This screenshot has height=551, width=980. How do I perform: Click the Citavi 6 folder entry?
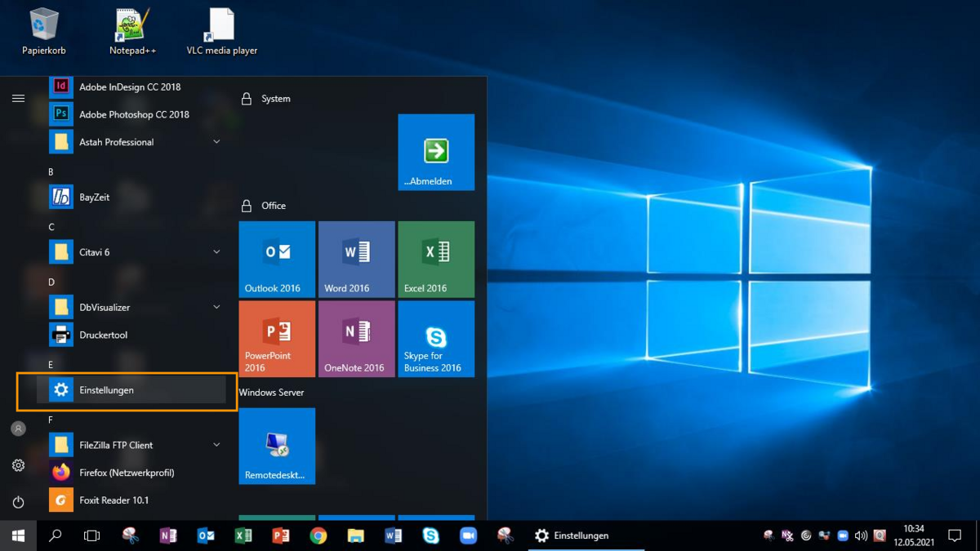point(131,252)
